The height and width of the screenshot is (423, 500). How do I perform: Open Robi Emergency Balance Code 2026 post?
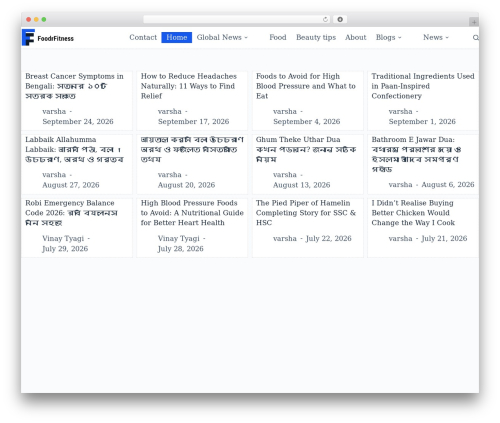click(x=71, y=213)
